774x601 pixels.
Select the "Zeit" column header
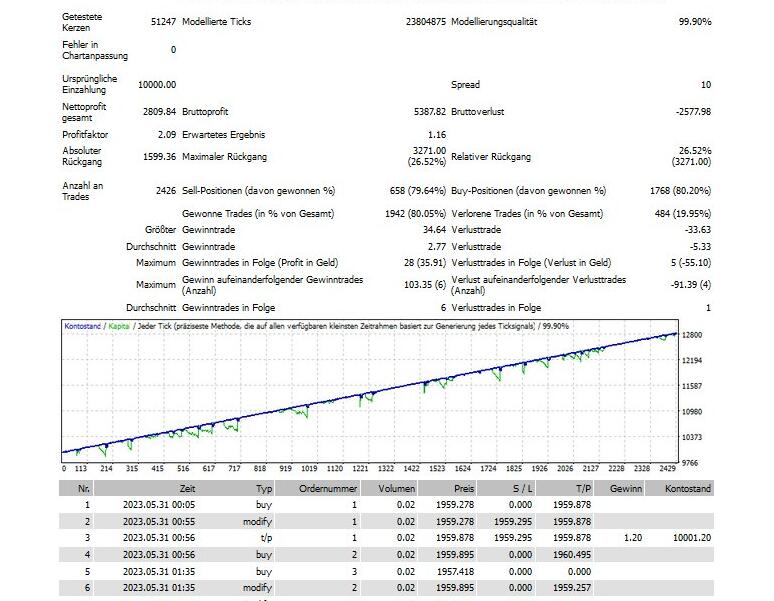click(x=188, y=489)
